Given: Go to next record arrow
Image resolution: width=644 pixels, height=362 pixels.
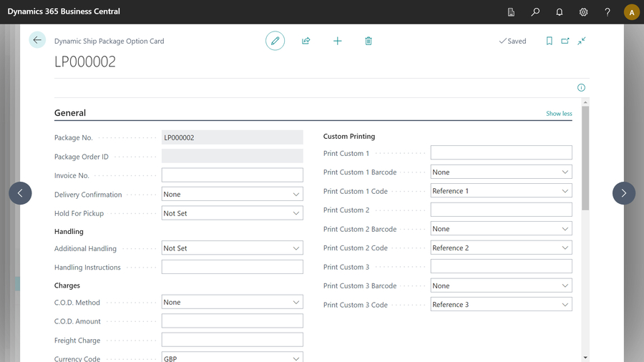Looking at the screenshot, I should 623,193.
